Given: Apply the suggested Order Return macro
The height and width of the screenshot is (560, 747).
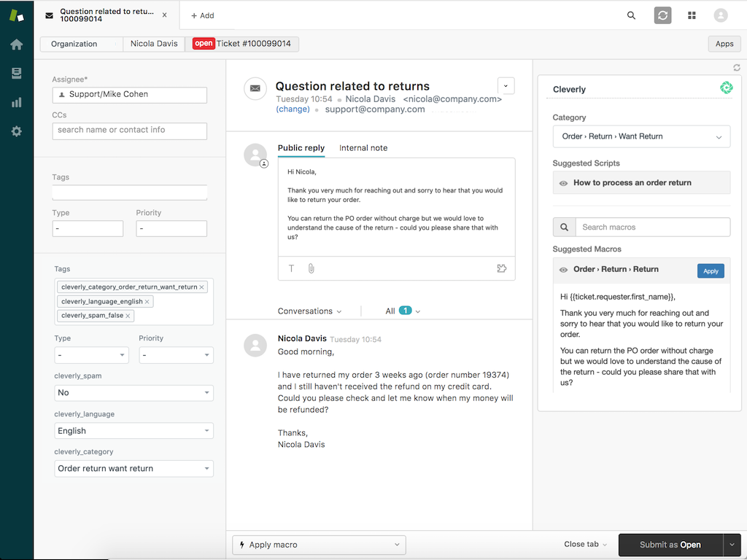Looking at the screenshot, I should pos(711,271).
